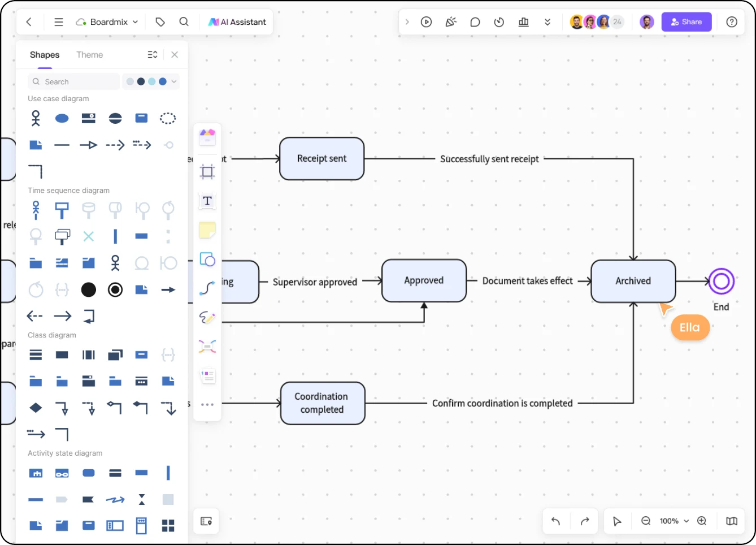Screen dimensions: 756x545
Task: Select the Mind map tool
Action: (x=207, y=347)
